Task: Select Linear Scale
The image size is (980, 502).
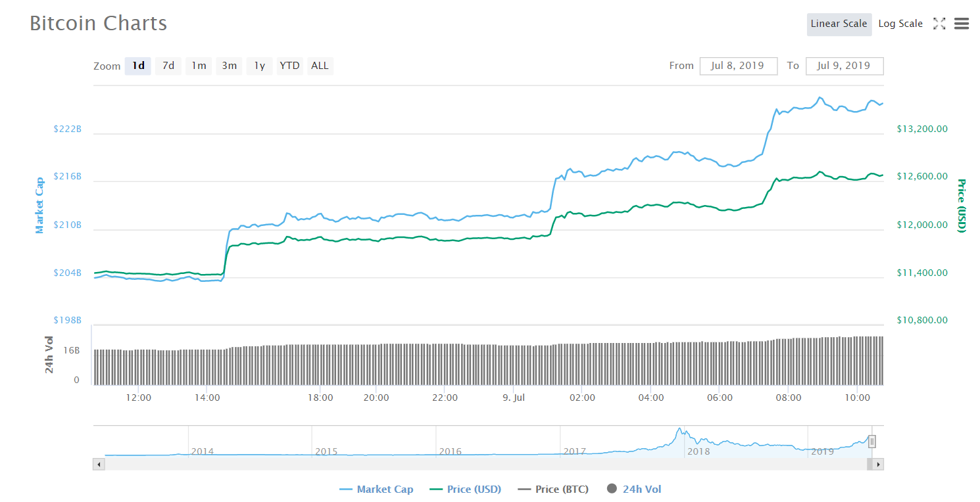Action: pos(839,24)
